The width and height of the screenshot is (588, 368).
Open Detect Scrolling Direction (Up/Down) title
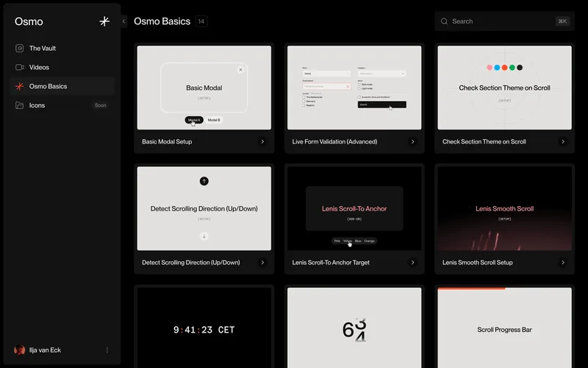pyautogui.click(x=191, y=263)
